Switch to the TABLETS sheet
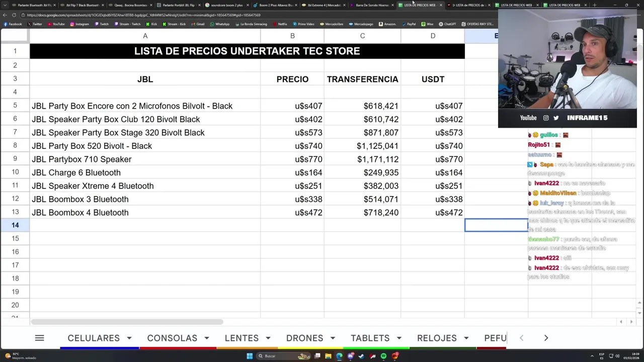Image resolution: width=644 pixels, height=362 pixels. [370, 338]
